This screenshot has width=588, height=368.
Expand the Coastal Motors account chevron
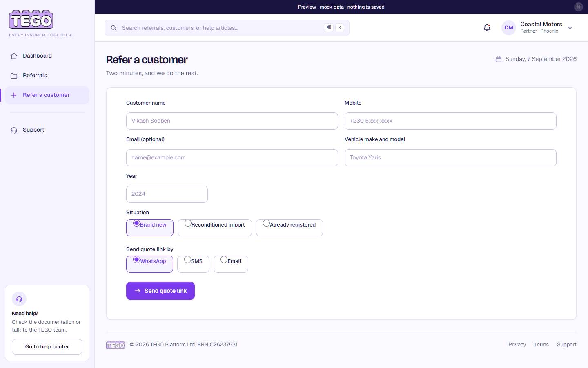click(570, 28)
